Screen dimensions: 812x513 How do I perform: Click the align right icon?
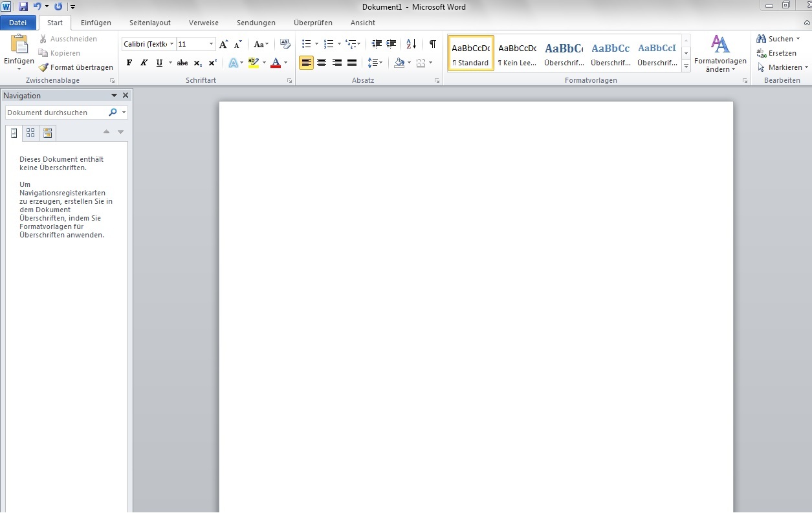point(336,63)
